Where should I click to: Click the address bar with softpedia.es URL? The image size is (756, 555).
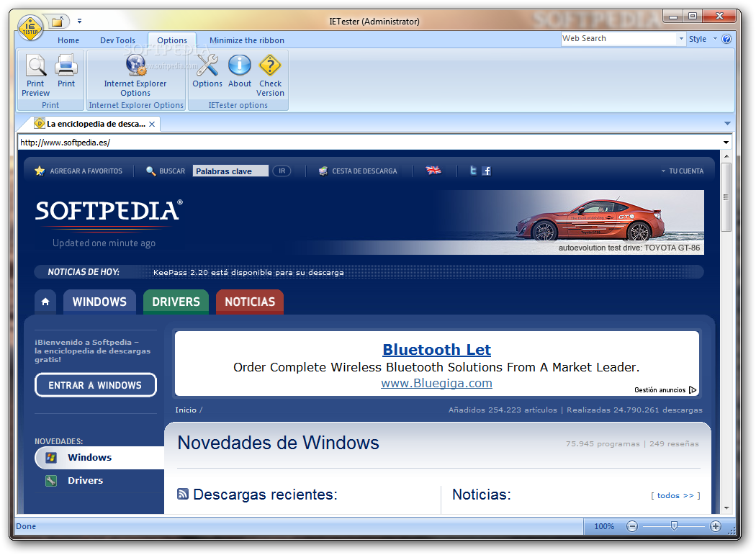[369, 143]
